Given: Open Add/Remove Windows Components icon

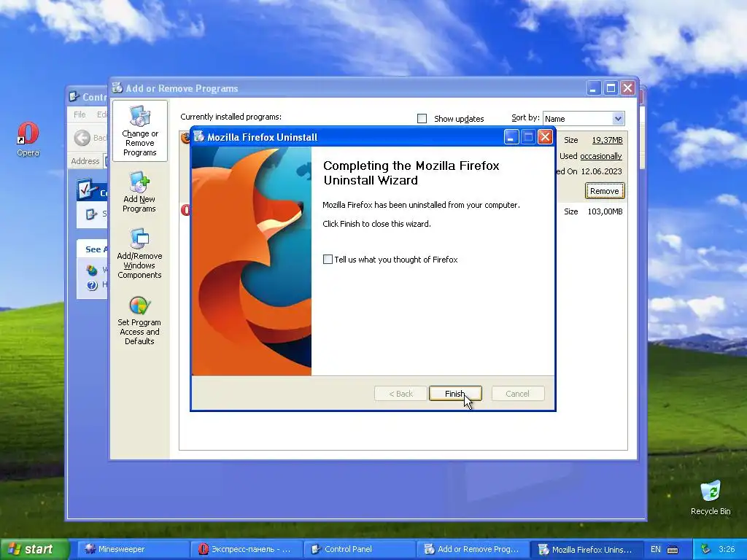Looking at the screenshot, I should pos(139,254).
